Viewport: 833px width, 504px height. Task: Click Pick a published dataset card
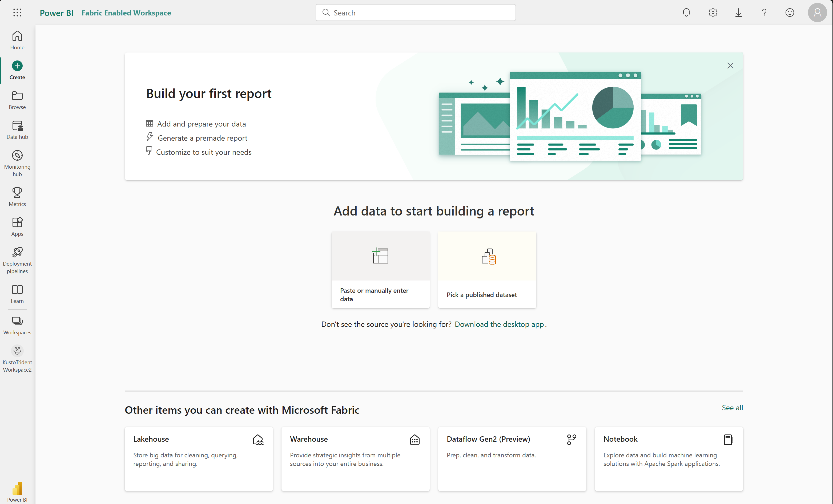(x=487, y=270)
